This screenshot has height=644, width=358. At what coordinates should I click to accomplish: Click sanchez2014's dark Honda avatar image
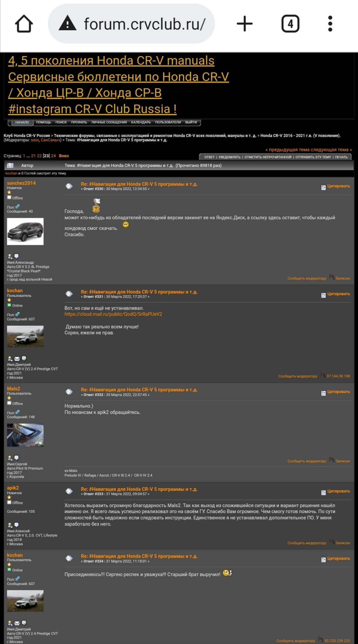pos(25,231)
